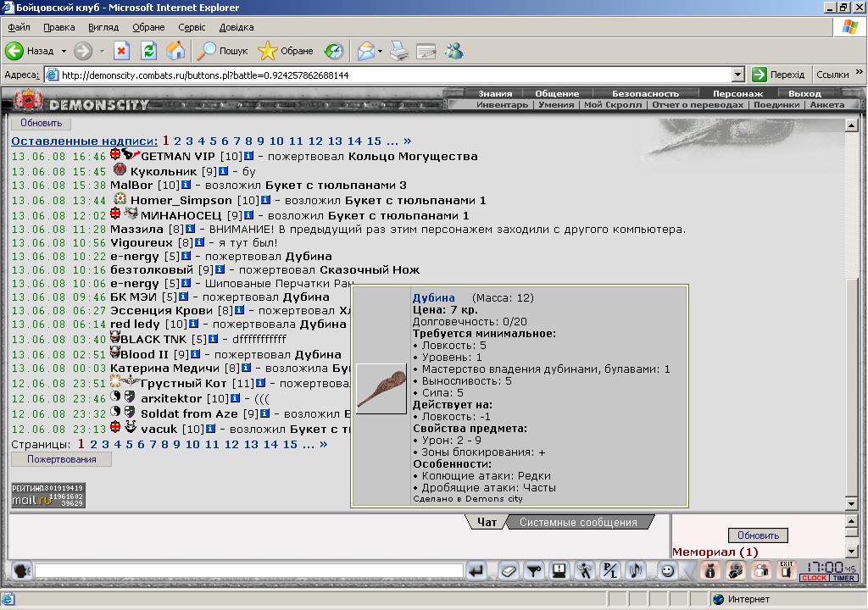
Task: Click into the chat message input field
Action: point(249,571)
